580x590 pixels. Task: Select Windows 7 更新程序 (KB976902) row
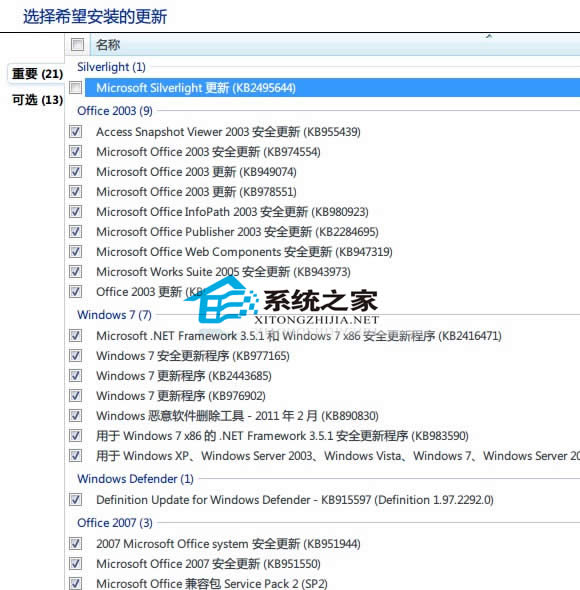click(181, 395)
